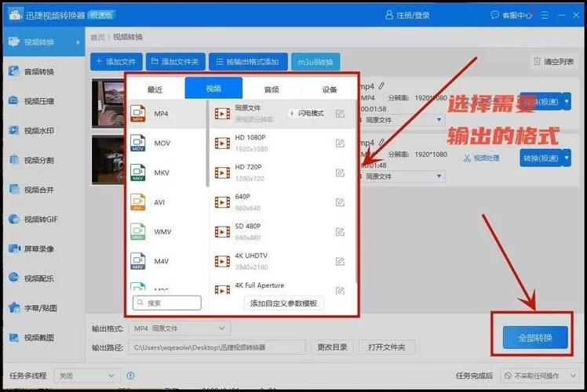Image resolution: width=587 pixels, height=392 pixels.
Task: Select the AVI format
Action: click(x=166, y=202)
